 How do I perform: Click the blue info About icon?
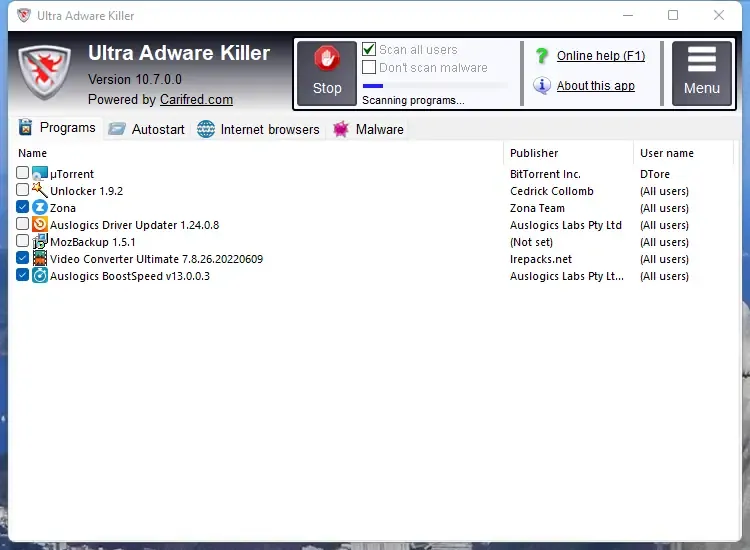pos(542,86)
